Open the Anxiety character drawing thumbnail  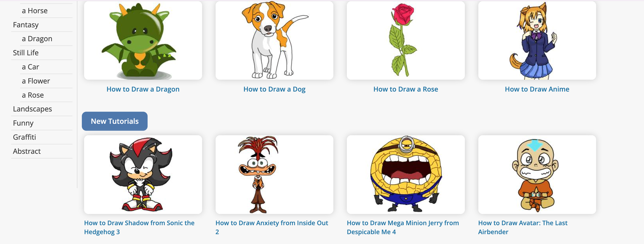point(274,174)
